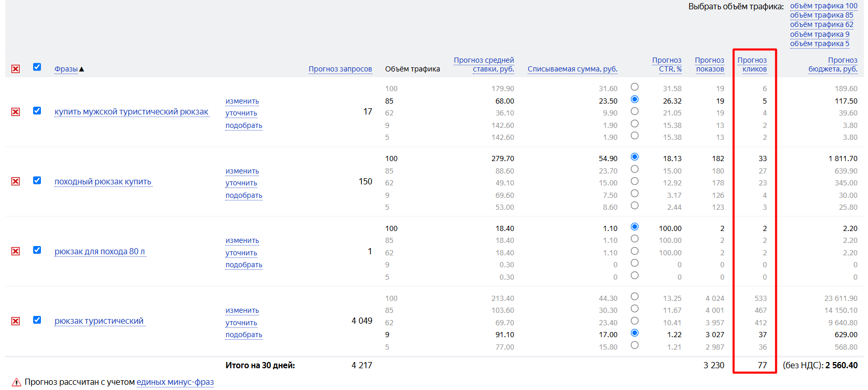Open phrase 'рюкзак для похода 80 л'
Screen dimensions: 868x390
(x=100, y=252)
